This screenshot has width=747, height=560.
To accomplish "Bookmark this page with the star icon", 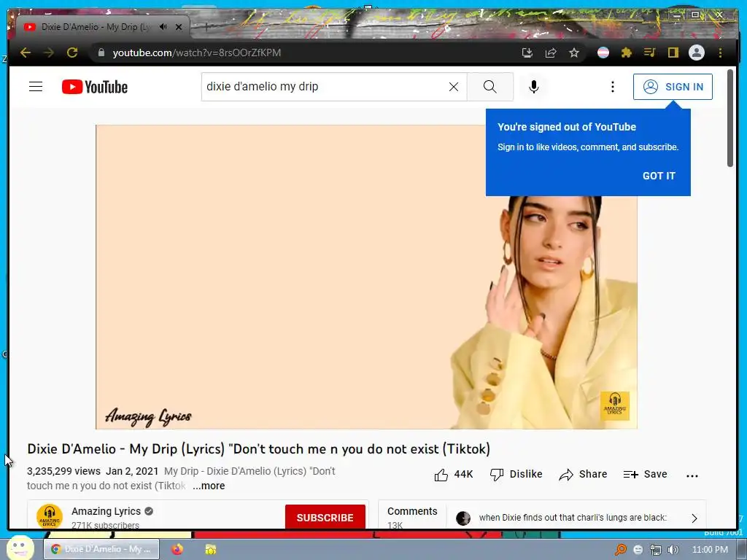I will coord(574,52).
